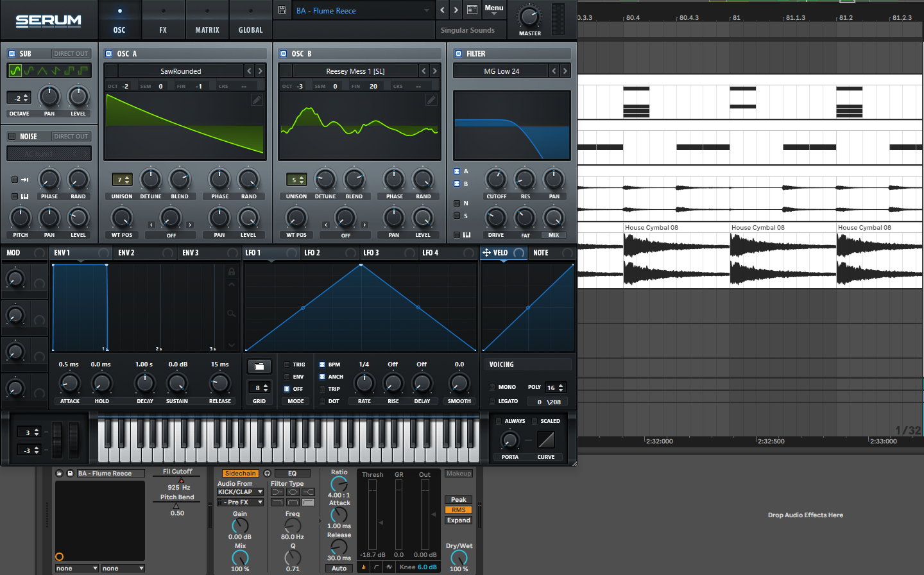This screenshot has height=575, width=924.
Task: Open the LFO shape folder icon above GRID
Action: point(259,366)
